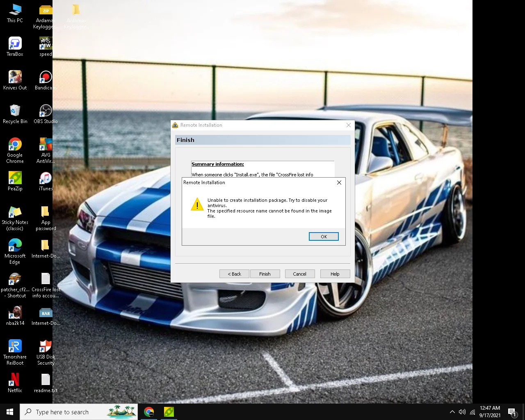Select the CrossFire lost info account file
Image resolution: width=525 pixels, height=420 pixels.
(x=46, y=285)
